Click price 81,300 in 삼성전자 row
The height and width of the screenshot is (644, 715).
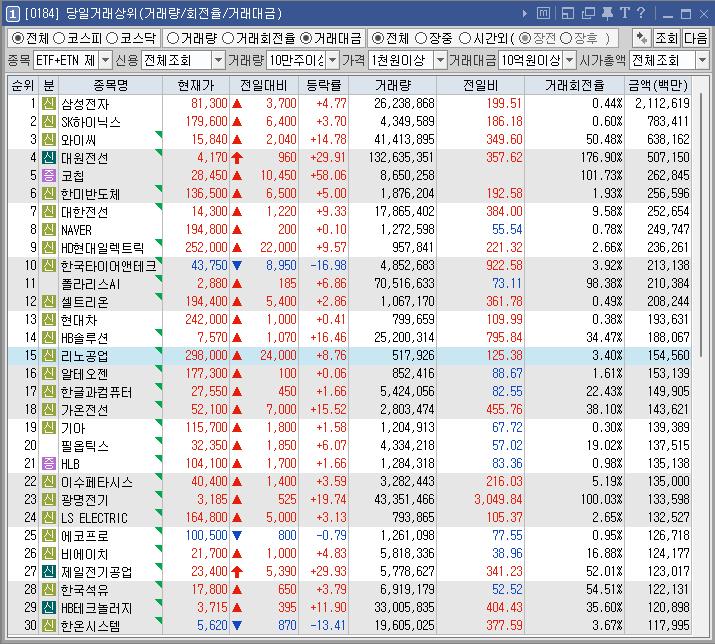[209, 104]
